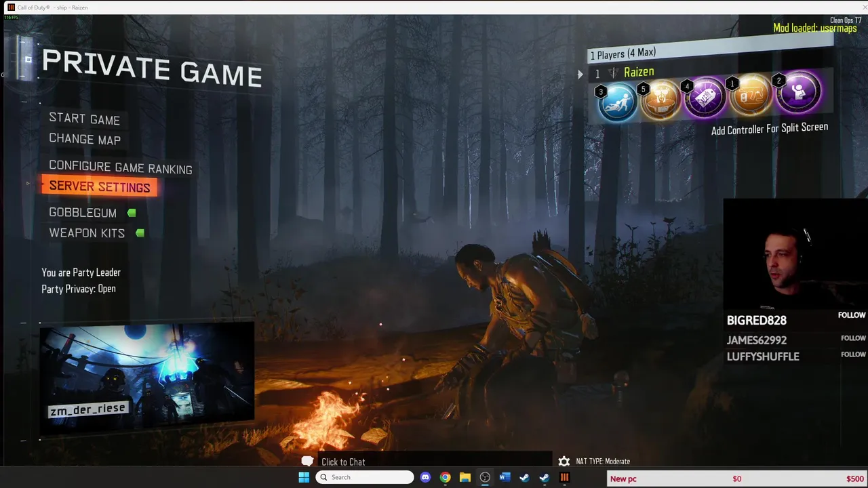Click the webcam overlay
Image resolution: width=868 pixels, height=488 pixels.
(795, 254)
